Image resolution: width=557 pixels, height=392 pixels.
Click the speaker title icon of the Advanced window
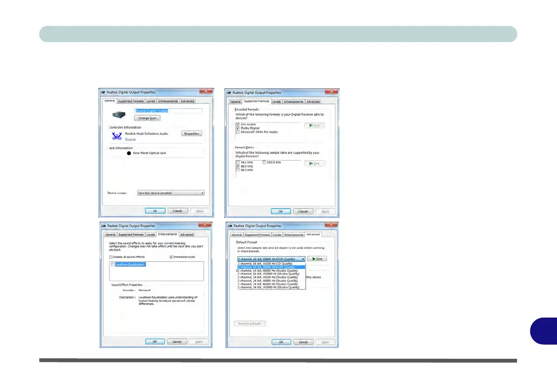pos(230,226)
